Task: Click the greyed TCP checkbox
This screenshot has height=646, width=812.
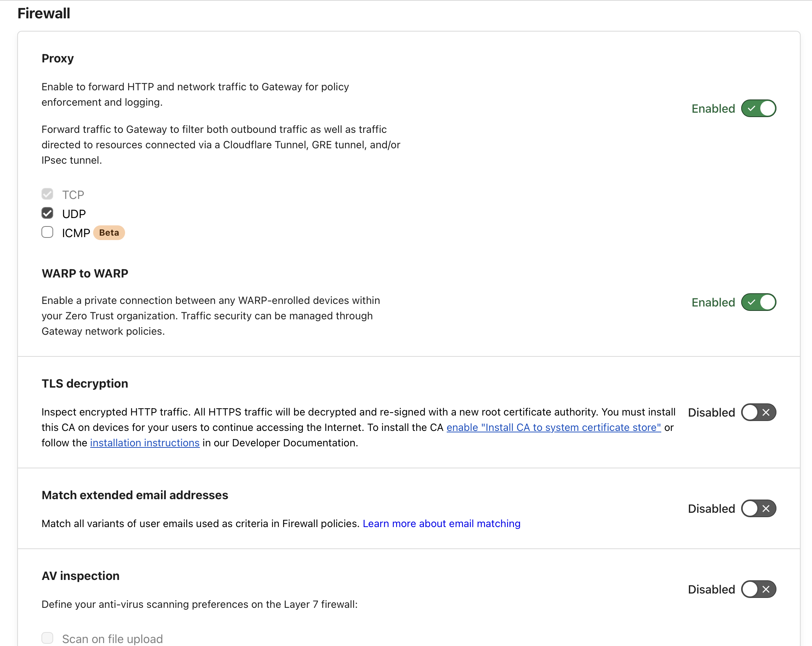Action: click(x=47, y=194)
